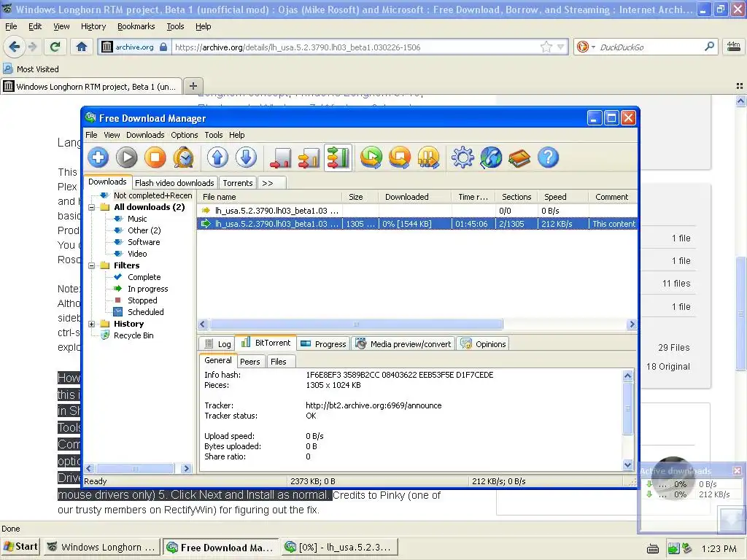Open the Opinions tab

(x=483, y=344)
